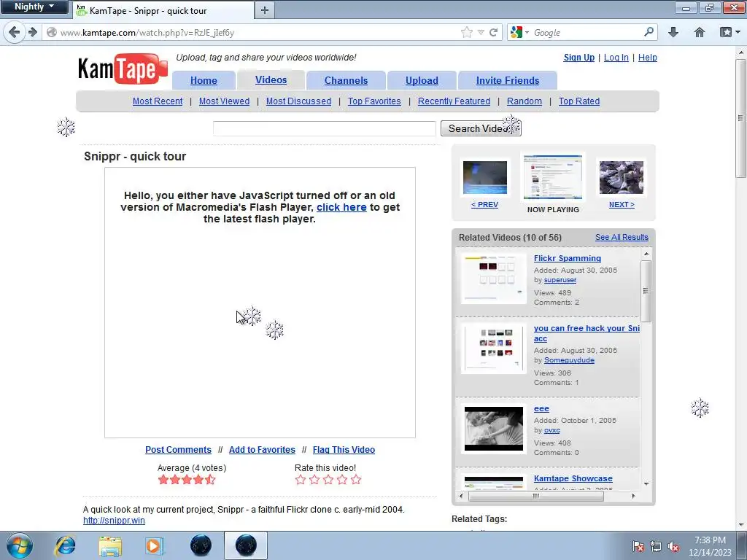Open a Random video

pyautogui.click(x=524, y=101)
